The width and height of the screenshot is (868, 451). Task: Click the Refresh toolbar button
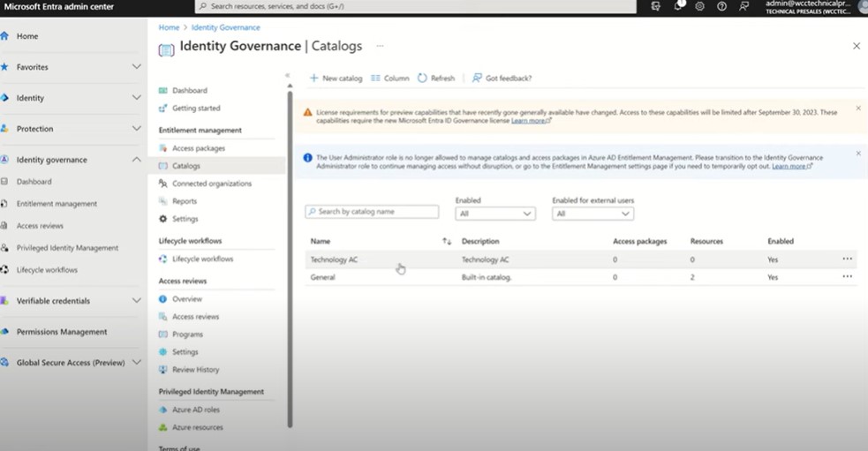pos(436,79)
